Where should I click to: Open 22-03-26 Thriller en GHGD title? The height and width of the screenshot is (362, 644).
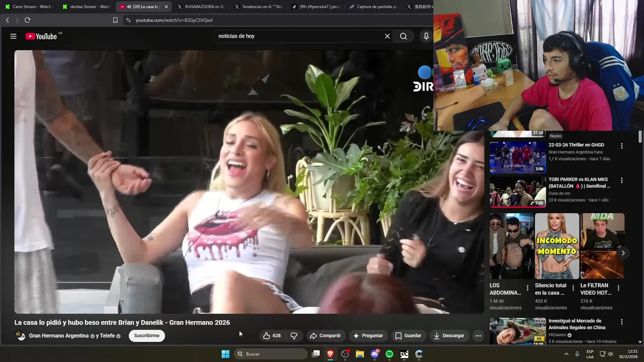(576, 145)
